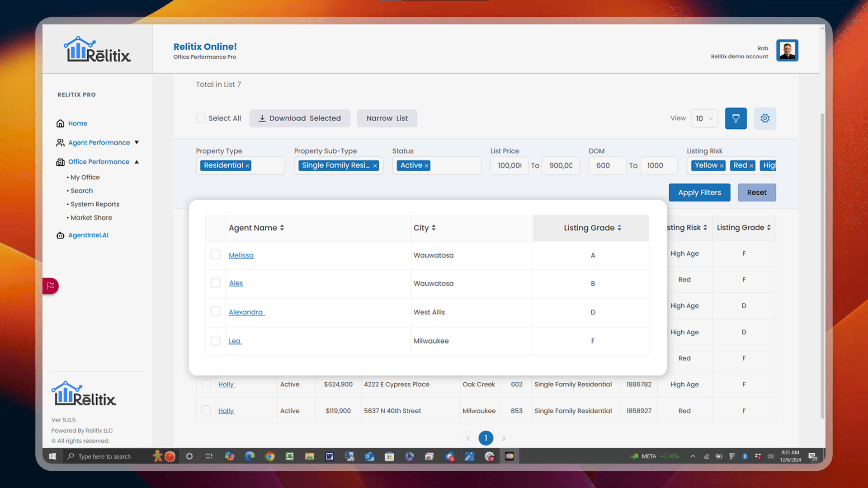Click the Home icon in the sidebar
The image size is (868, 488).
coord(61,123)
